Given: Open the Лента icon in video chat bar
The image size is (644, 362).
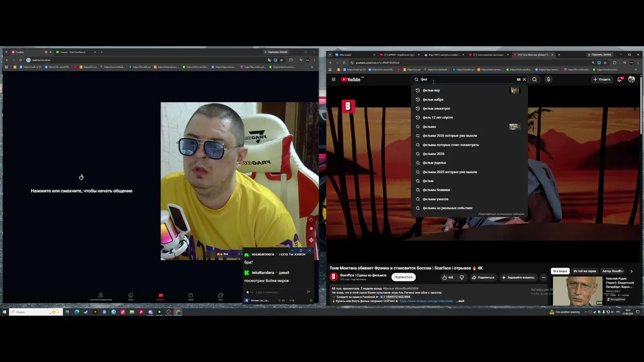Looking at the screenshot, I should [x=131, y=296].
